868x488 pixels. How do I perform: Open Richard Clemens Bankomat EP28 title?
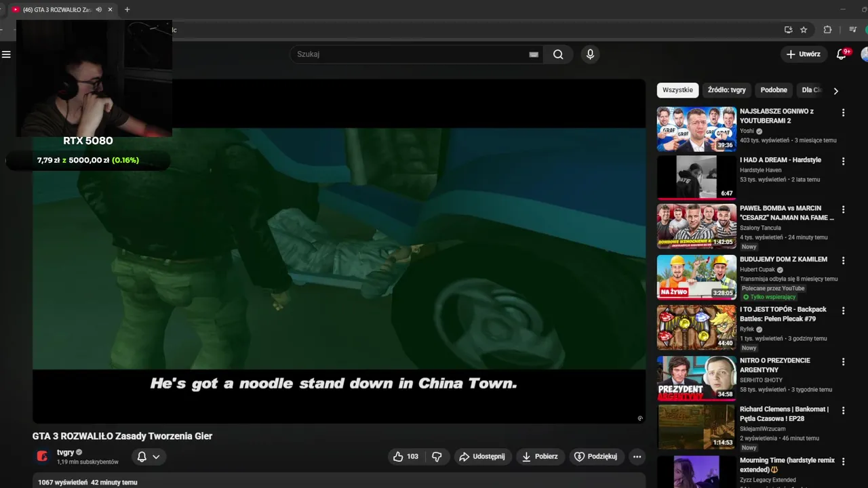click(784, 413)
